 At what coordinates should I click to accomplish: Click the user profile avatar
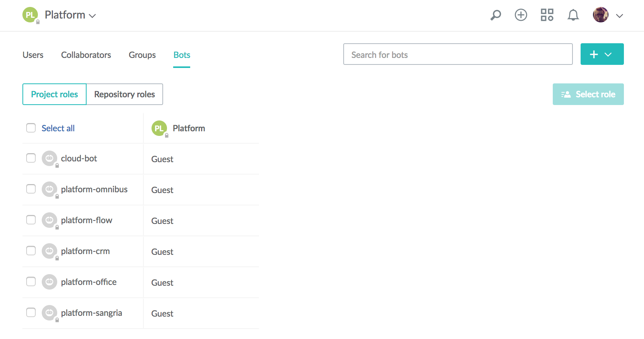coord(600,15)
